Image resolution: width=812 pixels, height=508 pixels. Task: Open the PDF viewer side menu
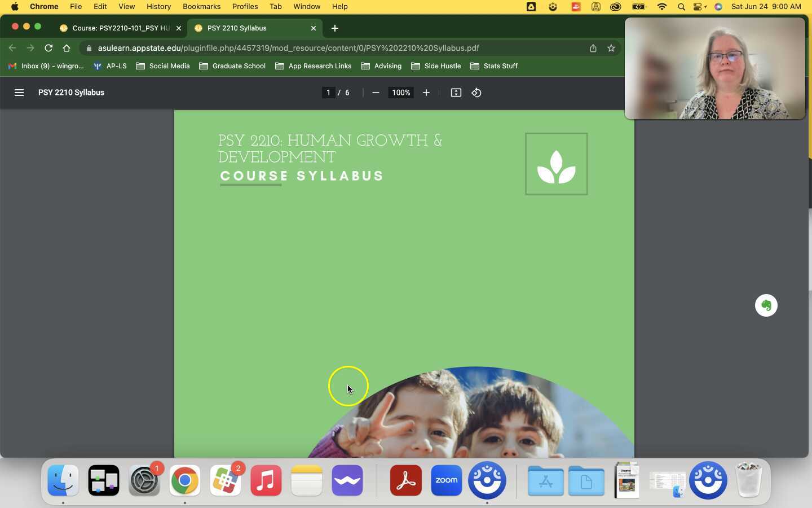click(x=19, y=93)
